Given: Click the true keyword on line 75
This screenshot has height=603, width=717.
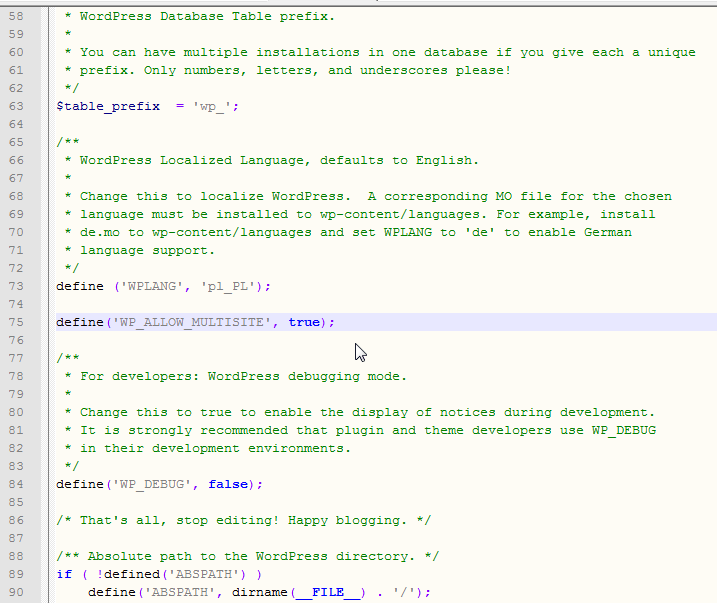Looking at the screenshot, I should tap(304, 322).
